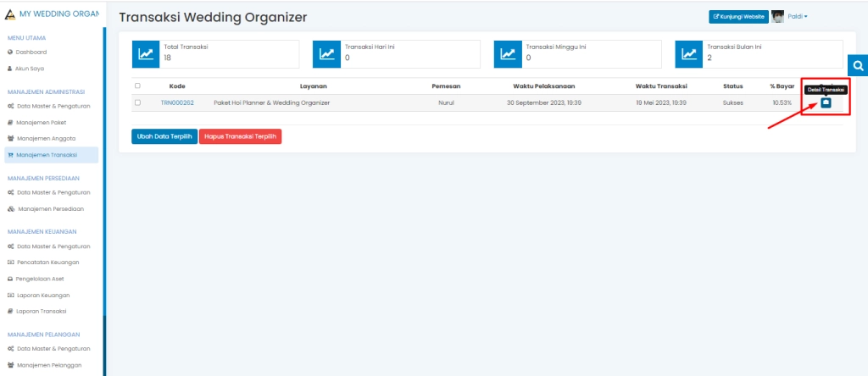The image size is (868, 376).
Task: Sort by Waktu Transaksi column header
Action: (661, 86)
